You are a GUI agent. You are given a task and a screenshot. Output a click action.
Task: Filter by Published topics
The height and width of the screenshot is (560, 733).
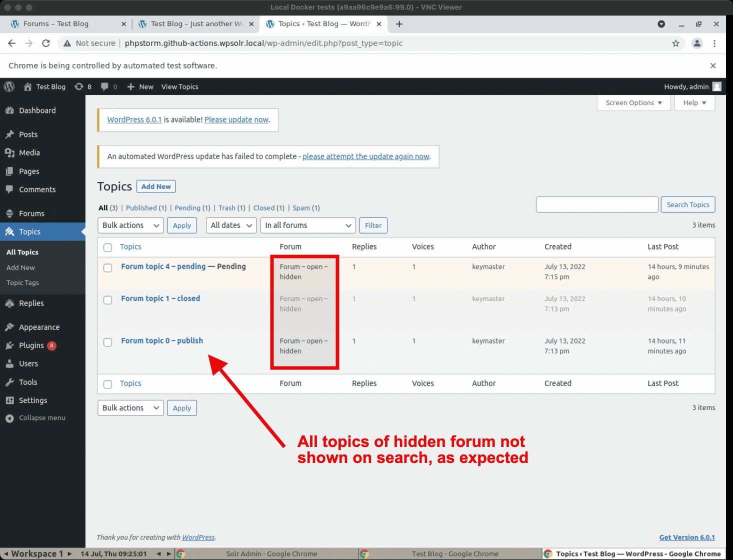coord(141,208)
